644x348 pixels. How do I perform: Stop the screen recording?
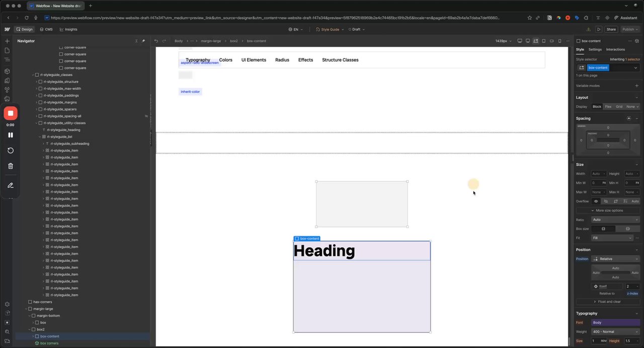click(11, 113)
